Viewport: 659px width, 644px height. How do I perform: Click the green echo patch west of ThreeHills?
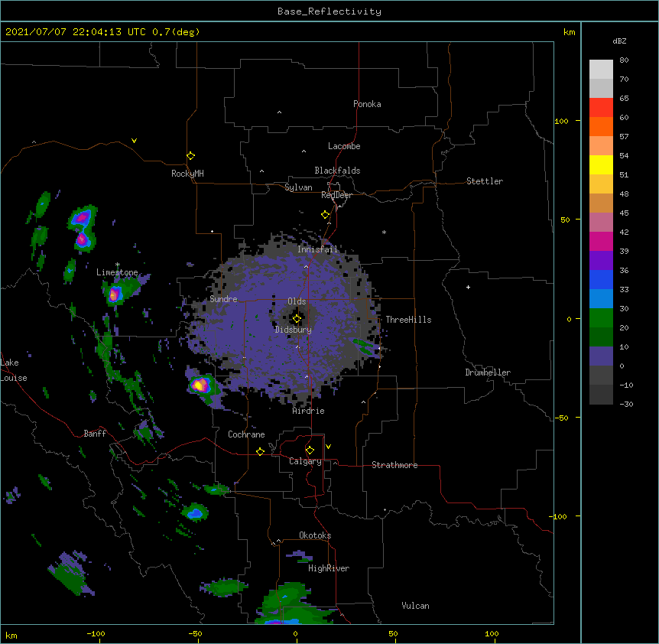pyautogui.click(x=364, y=346)
